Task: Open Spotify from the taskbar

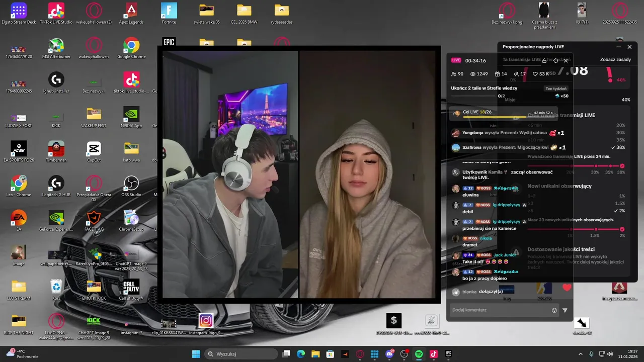Action: [x=419, y=354]
